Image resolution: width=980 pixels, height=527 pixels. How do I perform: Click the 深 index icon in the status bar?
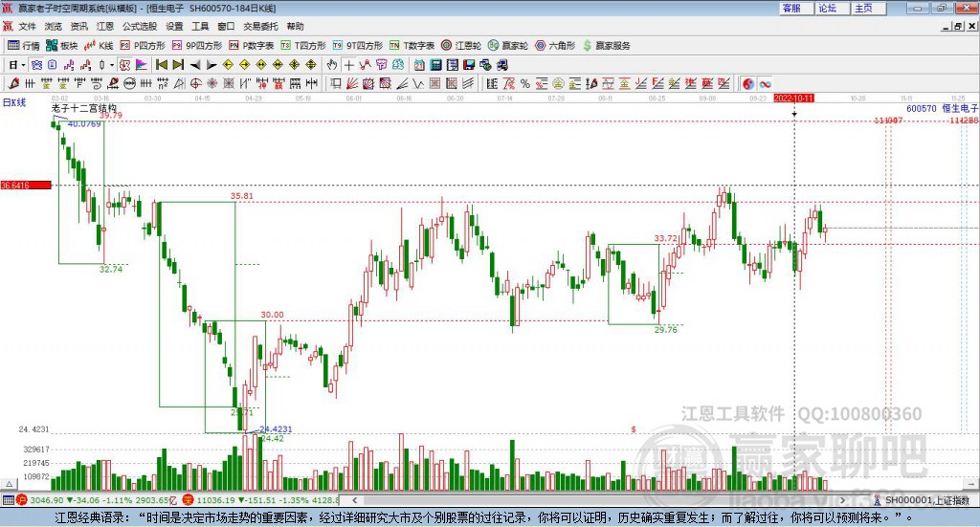(x=189, y=500)
